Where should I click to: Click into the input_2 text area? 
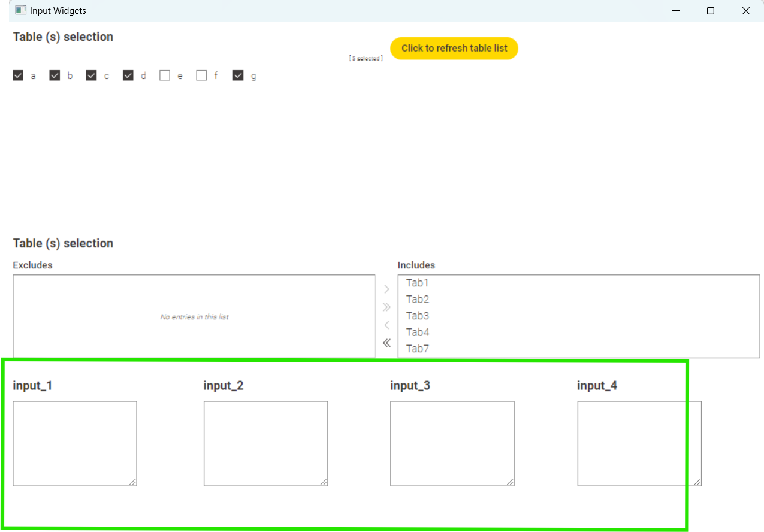tap(265, 443)
